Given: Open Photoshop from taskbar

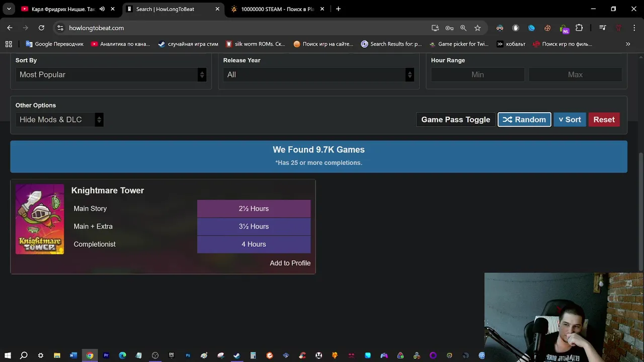Looking at the screenshot, I should [188, 355].
